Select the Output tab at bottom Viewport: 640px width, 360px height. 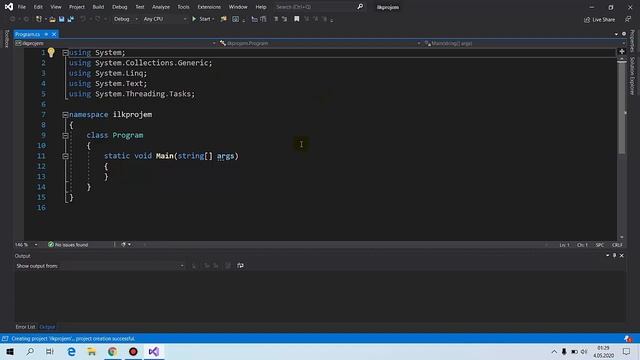coord(47,327)
